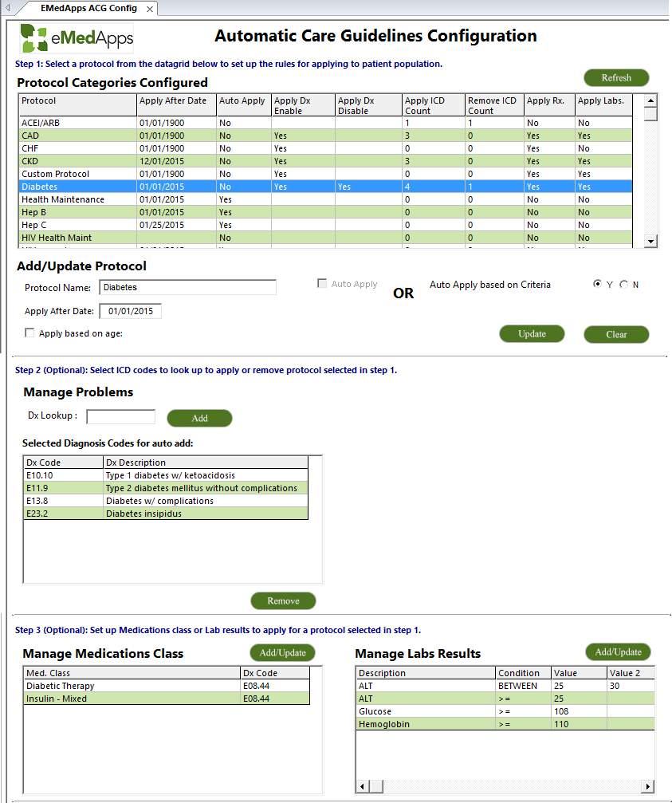This screenshot has width=672, height=803.
Task: Click the Condition column header
Action: (x=524, y=673)
